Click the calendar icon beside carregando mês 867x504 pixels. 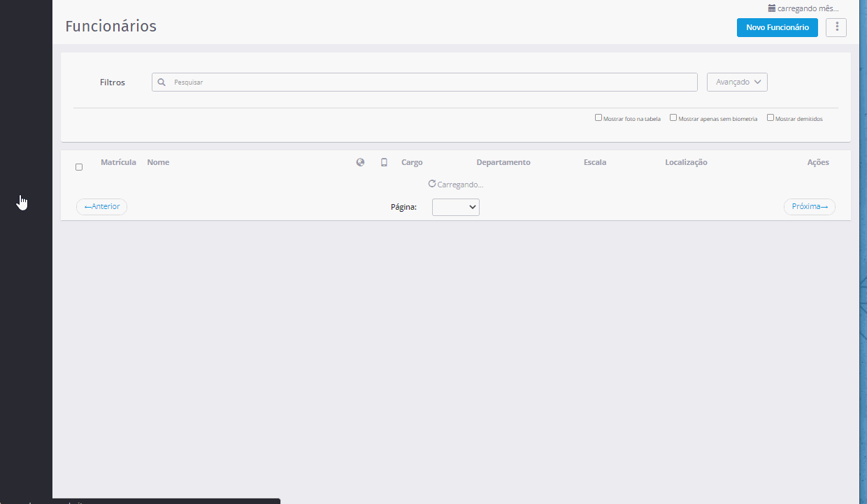point(772,8)
